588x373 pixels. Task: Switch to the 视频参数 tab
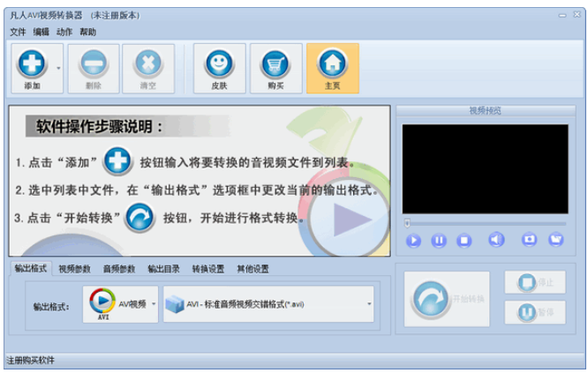(x=75, y=269)
